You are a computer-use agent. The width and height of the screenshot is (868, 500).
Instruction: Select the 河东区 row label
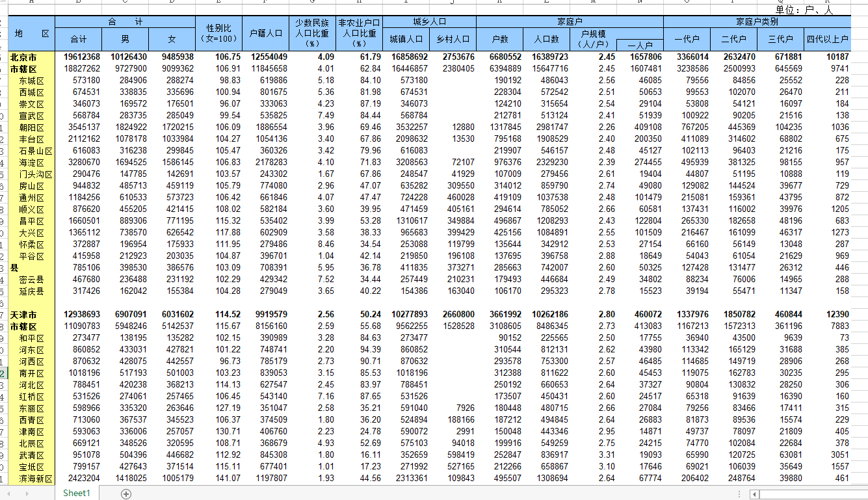point(31,350)
